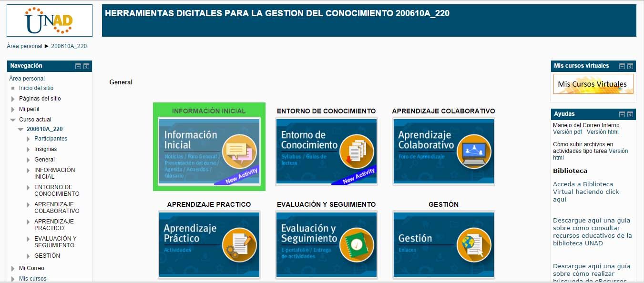Dock the Ayudas block
Screen dimensions: 644x283
tap(630, 114)
